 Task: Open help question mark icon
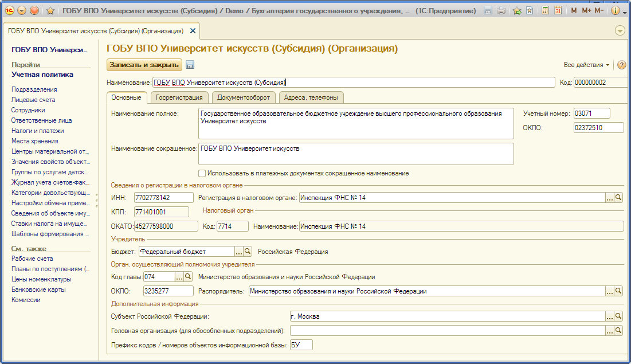(621, 65)
